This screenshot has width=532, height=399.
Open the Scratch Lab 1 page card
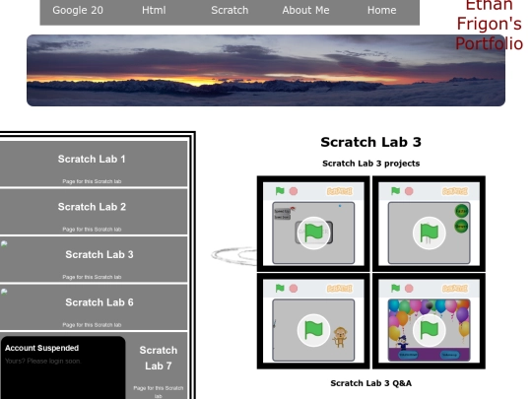click(94, 164)
